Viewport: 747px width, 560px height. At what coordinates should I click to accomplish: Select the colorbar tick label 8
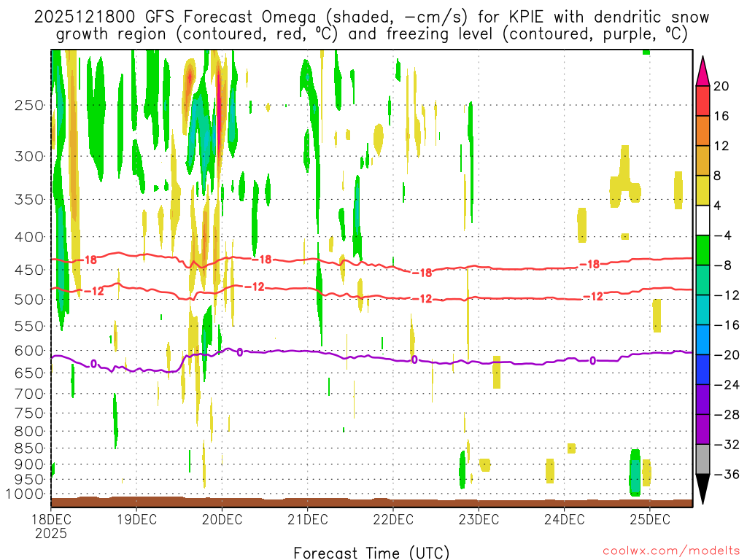click(718, 176)
